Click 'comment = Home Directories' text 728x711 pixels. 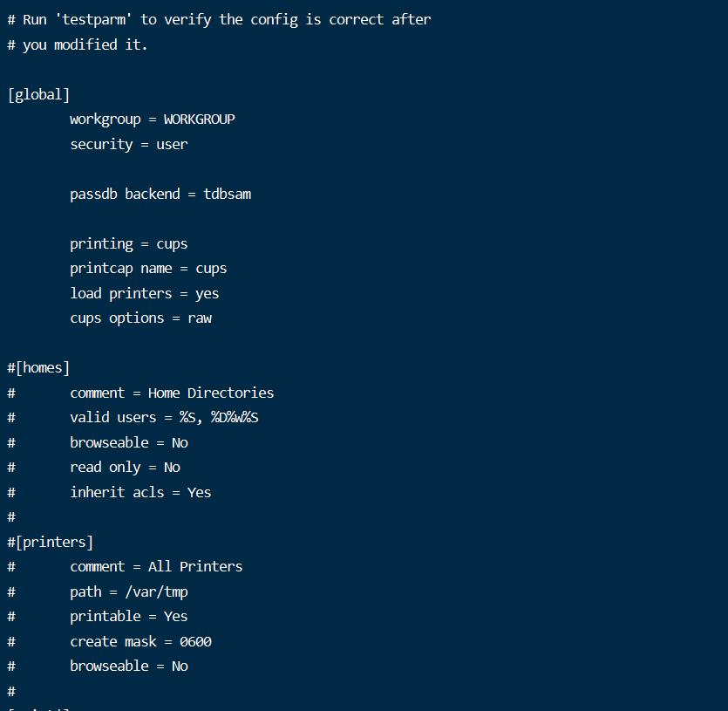172,393
